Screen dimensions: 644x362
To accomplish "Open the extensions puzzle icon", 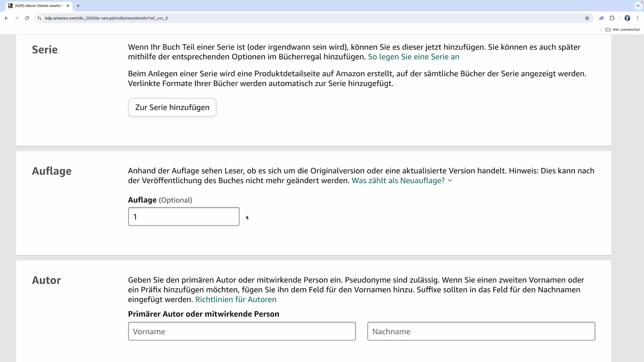I will click(612, 18).
